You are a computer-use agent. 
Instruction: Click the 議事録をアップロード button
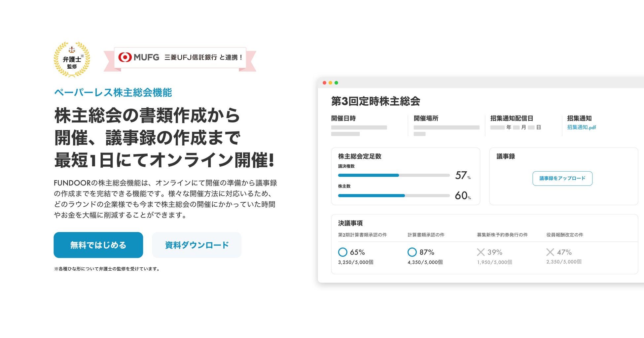coord(562,178)
